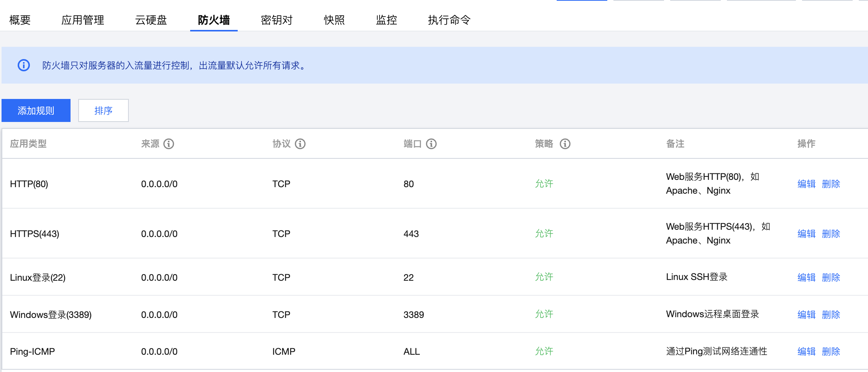868x372 pixels.
Task: Click the info icon next to 策略
Action: click(565, 144)
